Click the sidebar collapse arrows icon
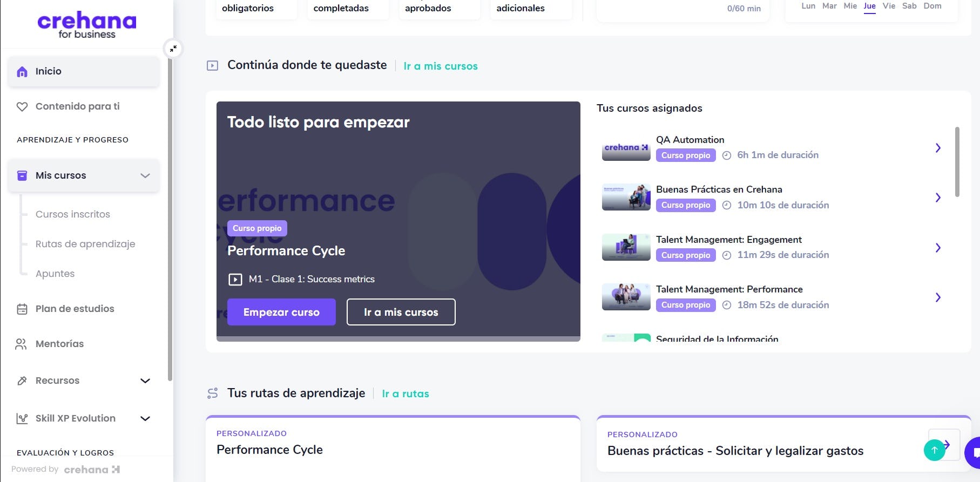This screenshot has height=482, width=980. 173,49
